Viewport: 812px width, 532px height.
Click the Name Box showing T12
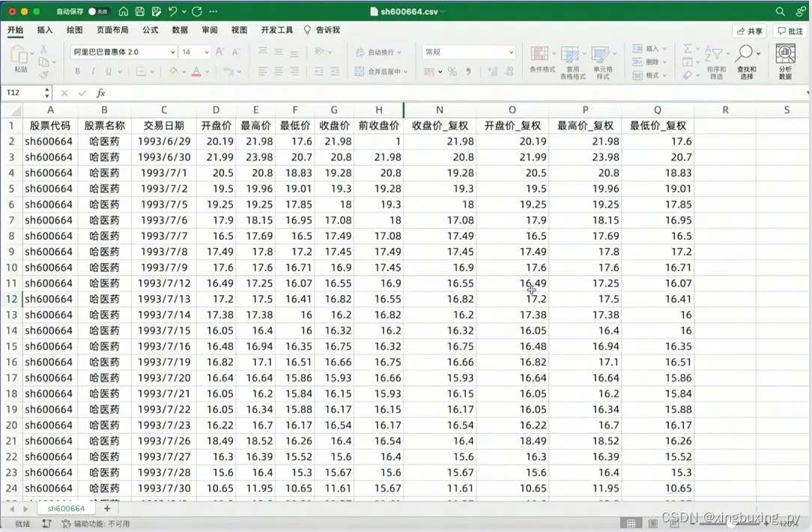tap(23, 93)
